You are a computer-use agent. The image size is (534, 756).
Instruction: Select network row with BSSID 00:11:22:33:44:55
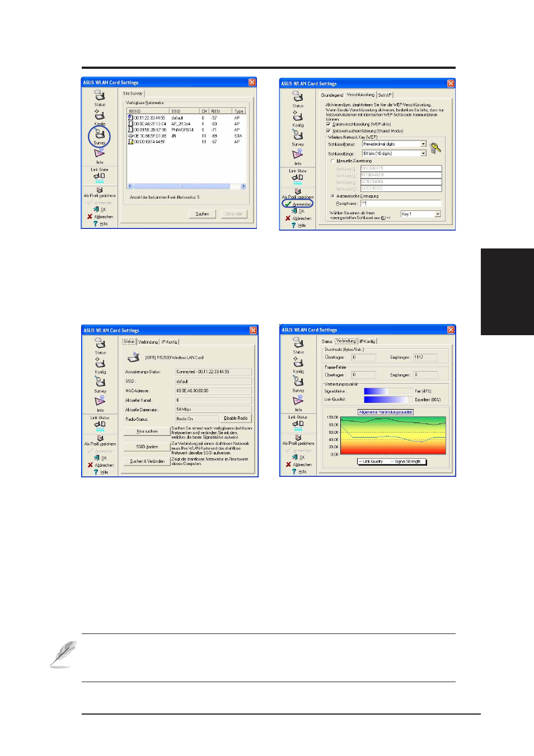[x=186, y=118]
